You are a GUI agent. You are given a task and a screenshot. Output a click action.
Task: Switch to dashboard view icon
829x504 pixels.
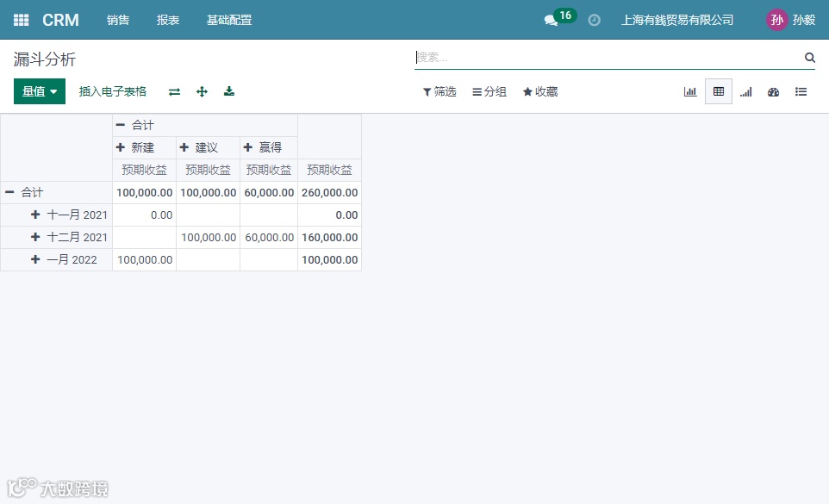tap(774, 92)
